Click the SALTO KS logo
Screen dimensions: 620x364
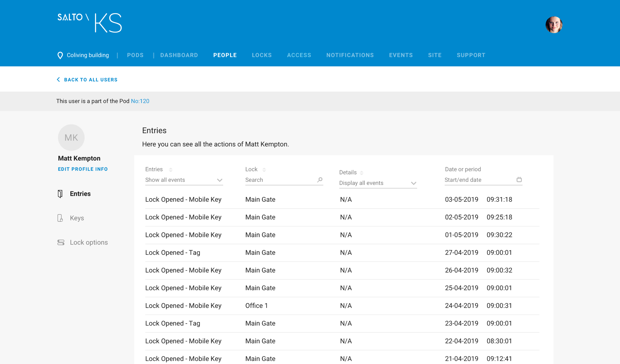pos(90,23)
